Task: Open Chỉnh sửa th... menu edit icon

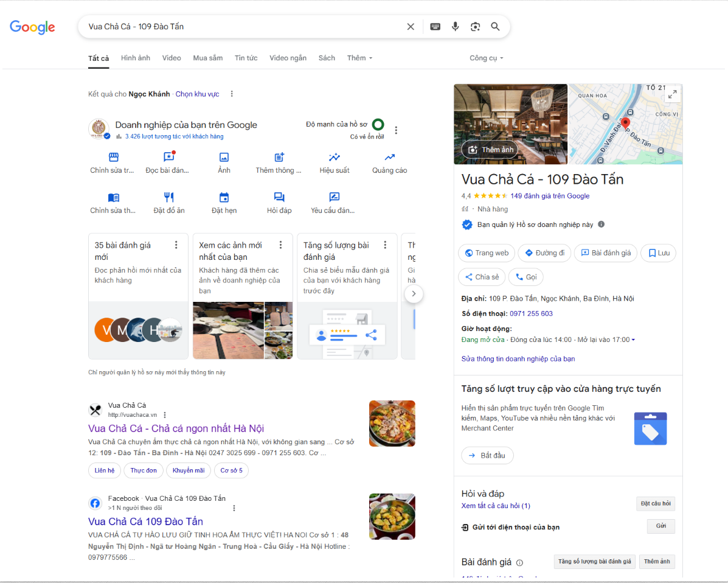Action: [113, 197]
